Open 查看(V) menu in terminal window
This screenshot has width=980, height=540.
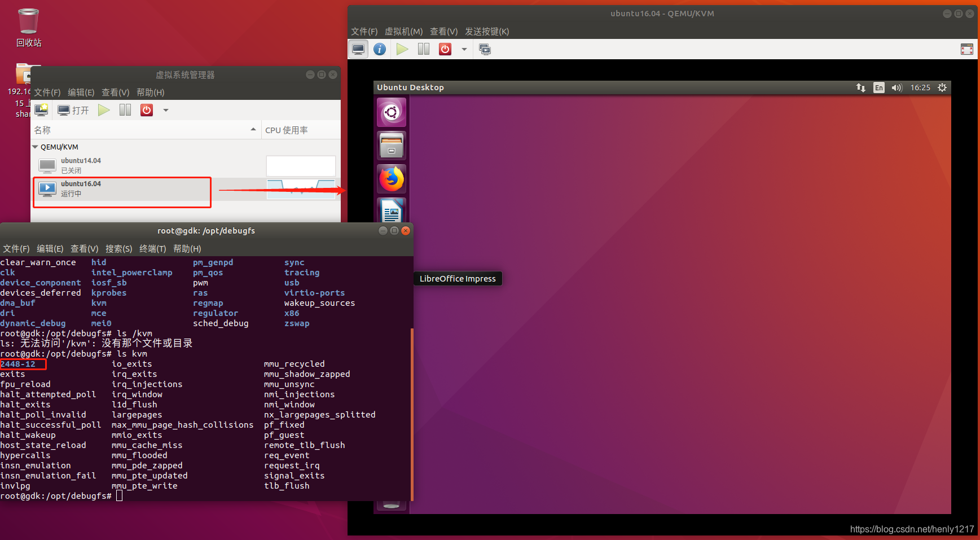pos(85,248)
